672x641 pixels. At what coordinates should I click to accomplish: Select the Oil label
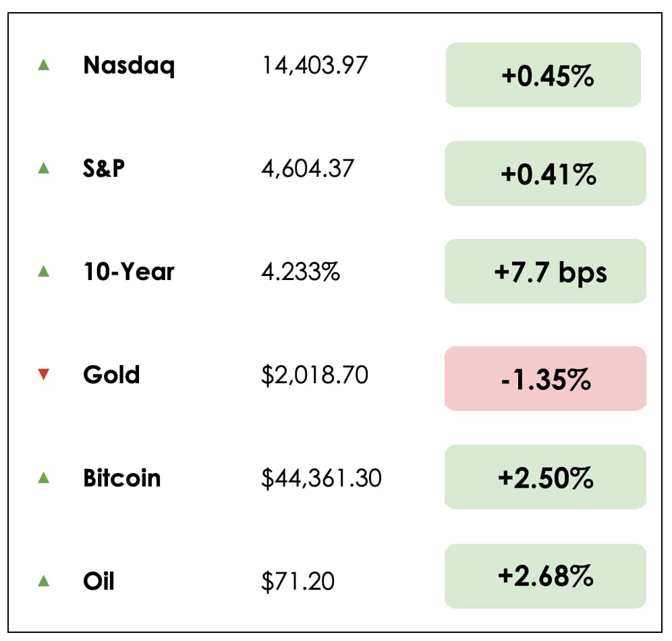click(99, 580)
